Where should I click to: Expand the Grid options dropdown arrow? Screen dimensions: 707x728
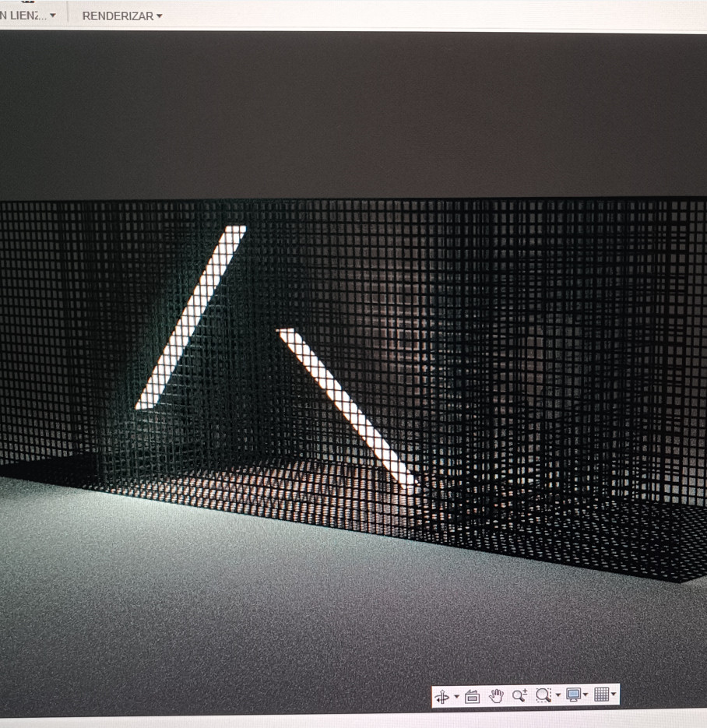click(614, 695)
